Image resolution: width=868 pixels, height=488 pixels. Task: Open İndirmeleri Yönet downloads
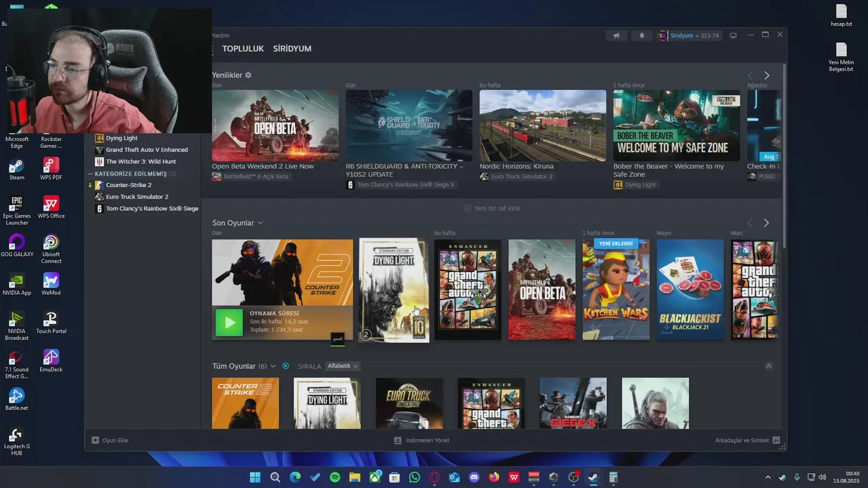point(421,441)
